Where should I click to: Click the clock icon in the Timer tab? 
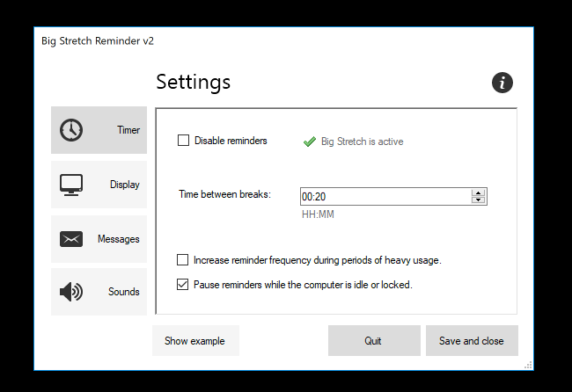(71, 130)
